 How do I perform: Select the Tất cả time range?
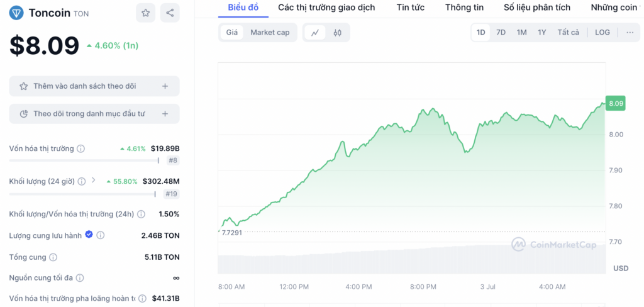pos(568,33)
